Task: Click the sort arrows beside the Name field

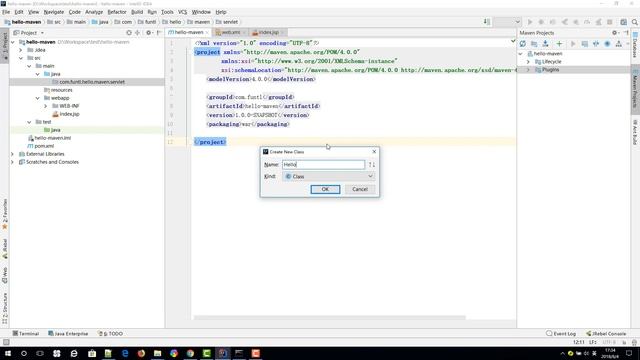Action: 371,164
